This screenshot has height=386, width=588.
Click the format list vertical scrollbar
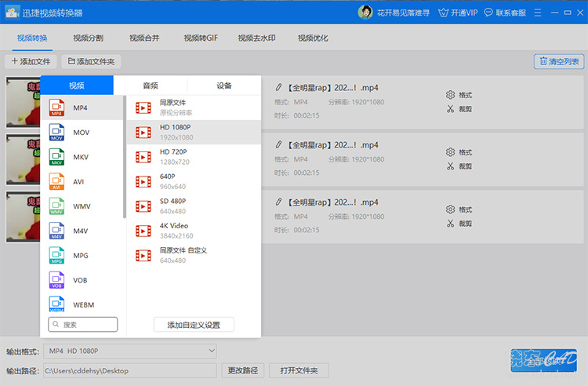125,157
